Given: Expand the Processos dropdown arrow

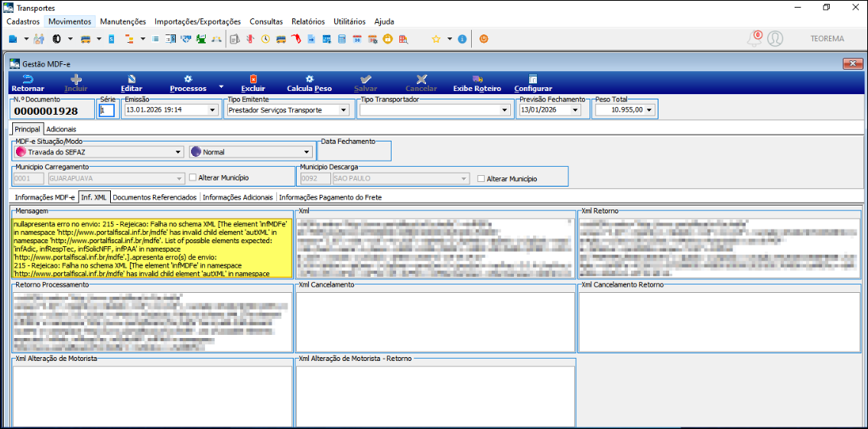Looking at the screenshot, I should click(221, 87).
